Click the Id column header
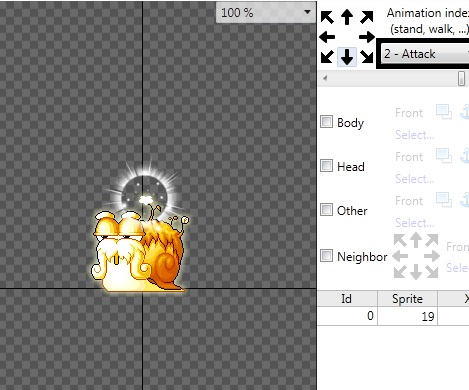This screenshot has height=390, width=469. coord(347,299)
